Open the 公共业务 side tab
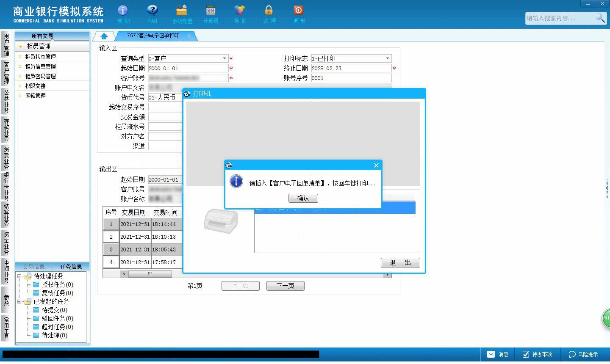Screen dimensions: 610x364 click(6, 102)
